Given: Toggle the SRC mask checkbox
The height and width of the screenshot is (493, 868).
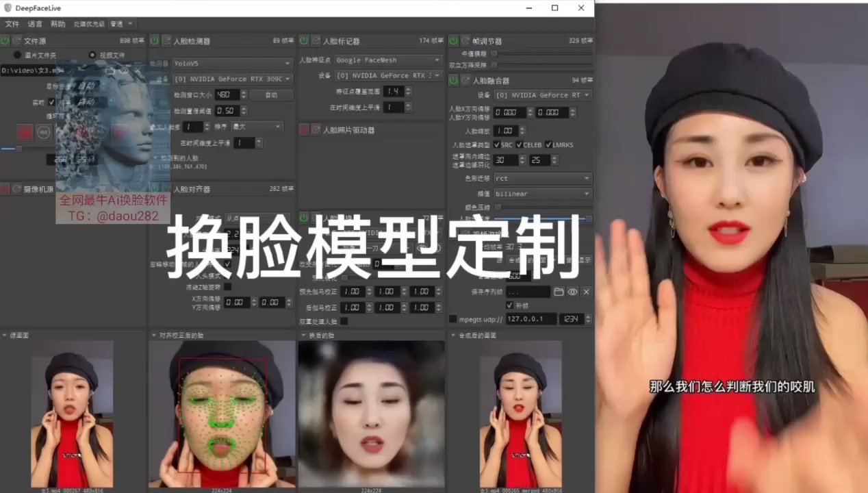Looking at the screenshot, I should [497, 145].
